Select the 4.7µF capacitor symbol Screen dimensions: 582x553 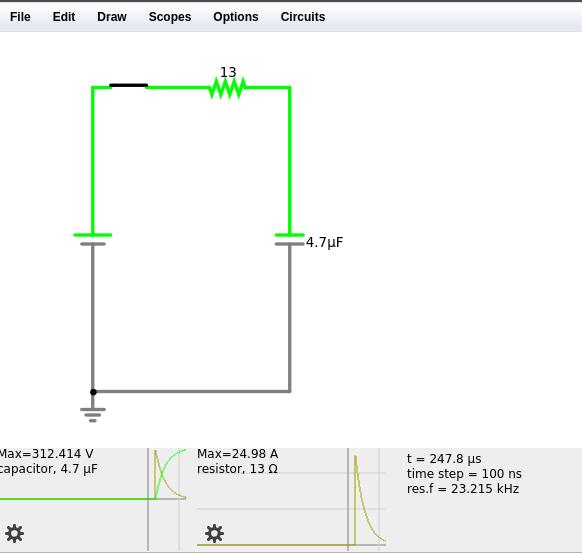[x=290, y=239]
